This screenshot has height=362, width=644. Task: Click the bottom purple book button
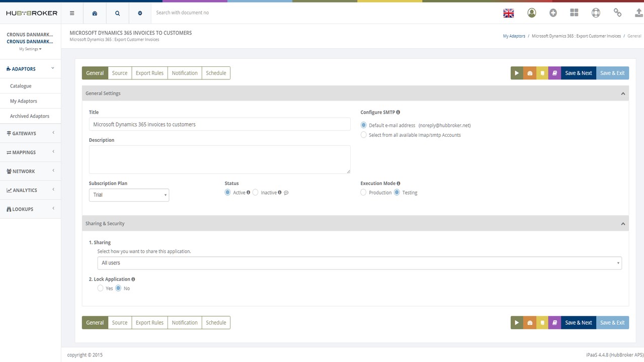click(x=554, y=323)
